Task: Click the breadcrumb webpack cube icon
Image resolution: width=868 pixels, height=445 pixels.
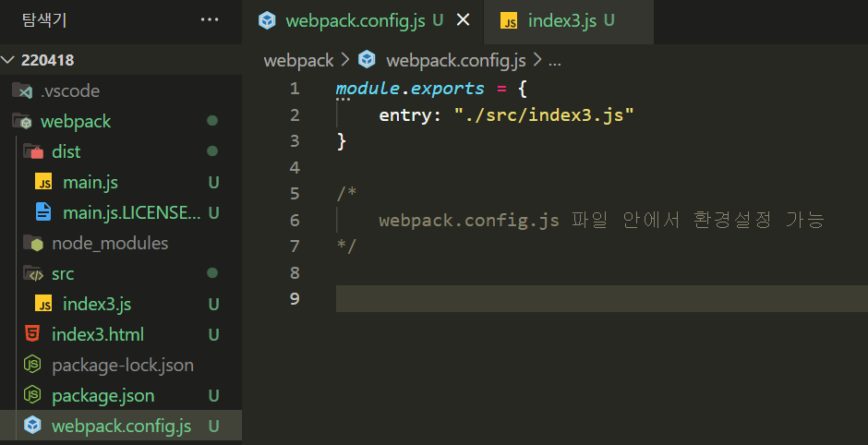Action: pos(367,60)
